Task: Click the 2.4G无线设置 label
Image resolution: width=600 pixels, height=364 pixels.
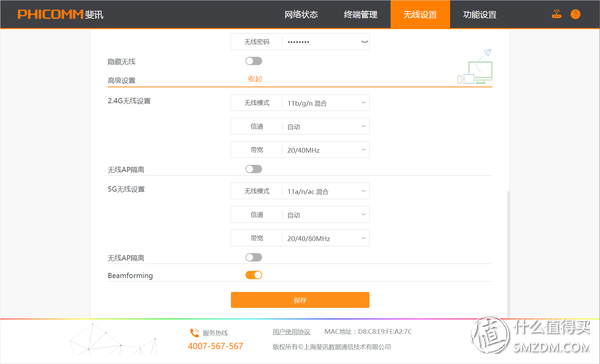Action: (129, 101)
